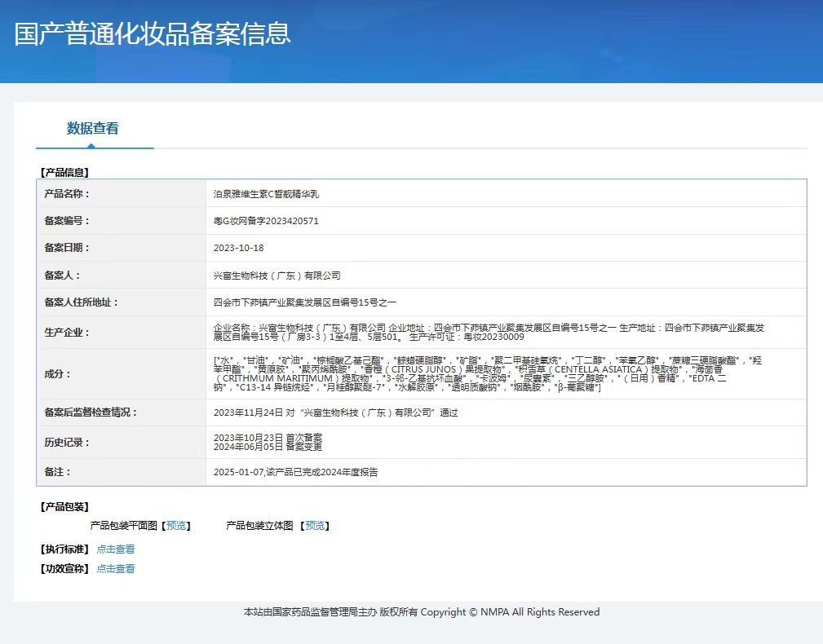Open 功效宣称 点击查看 link

(116, 568)
